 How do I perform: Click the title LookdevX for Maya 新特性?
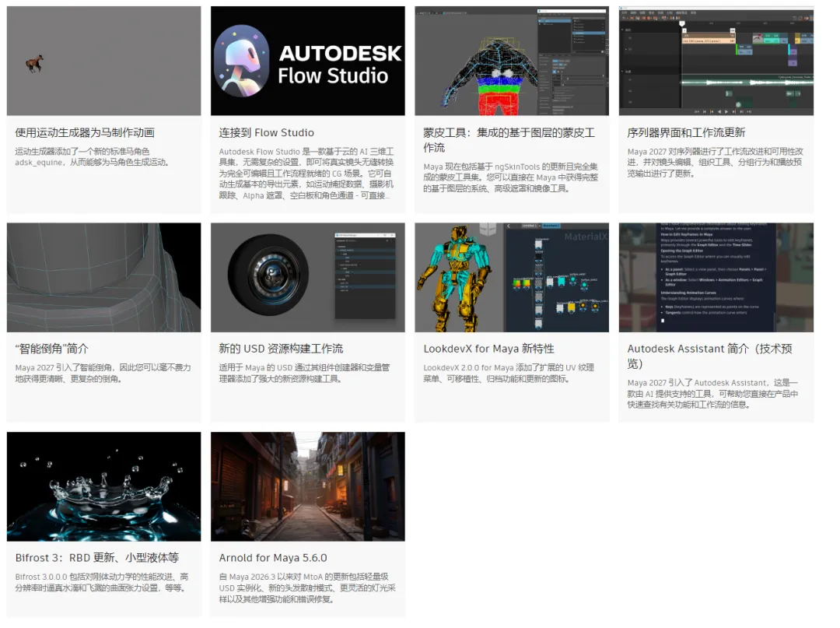pyautogui.click(x=488, y=349)
